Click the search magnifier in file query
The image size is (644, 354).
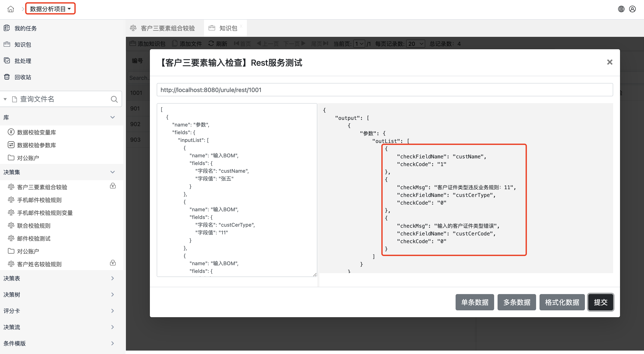(114, 99)
